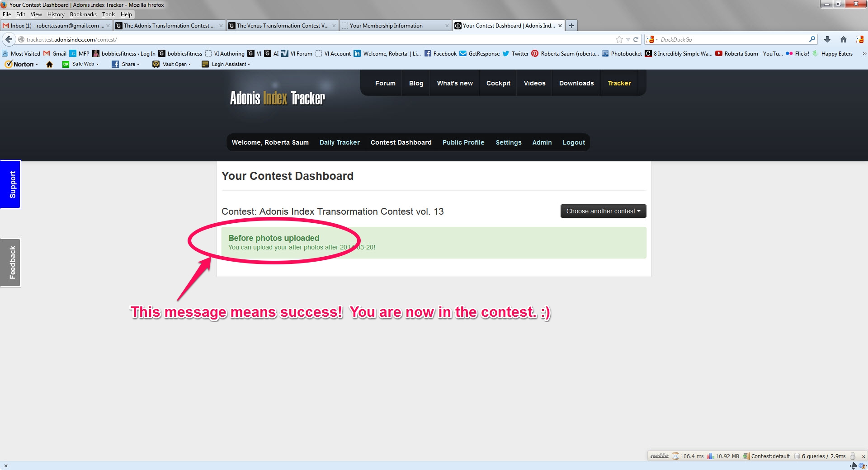Open the Bookmarks menu
868x470 pixels.
83,14
